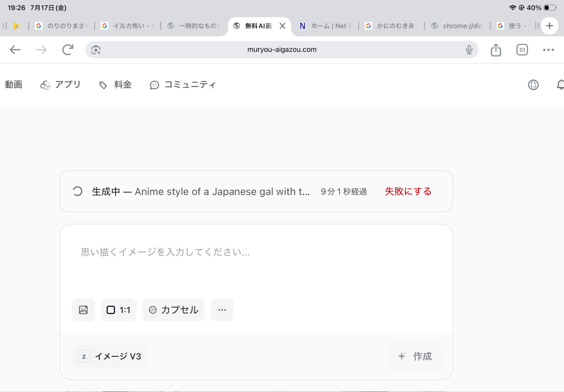The height and width of the screenshot is (392, 564).
Task: Switch to the chrome://din tab
Action: pos(457,26)
